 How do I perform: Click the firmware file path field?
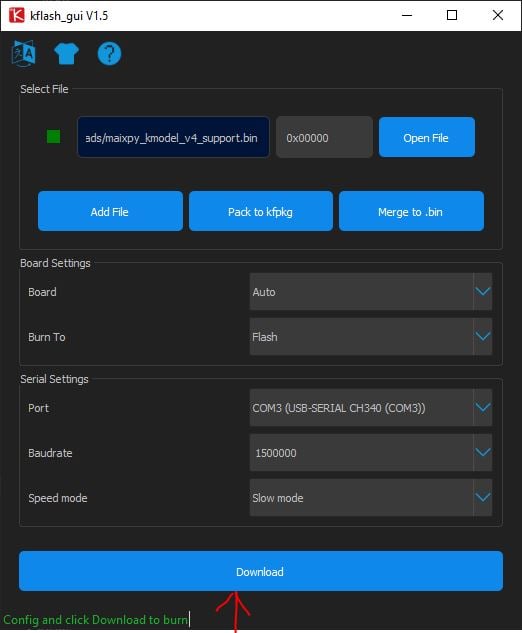tap(173, 137)
